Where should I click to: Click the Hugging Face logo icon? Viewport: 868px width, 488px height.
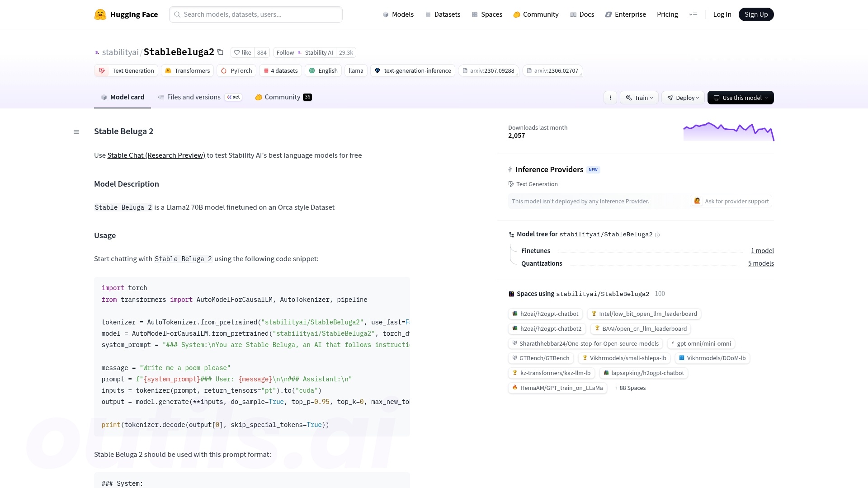click(x=100, y=14)
